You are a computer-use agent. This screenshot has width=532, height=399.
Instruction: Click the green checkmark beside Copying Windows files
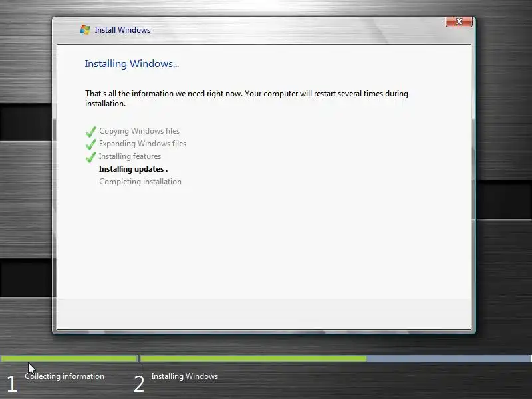tap(91, 132)
